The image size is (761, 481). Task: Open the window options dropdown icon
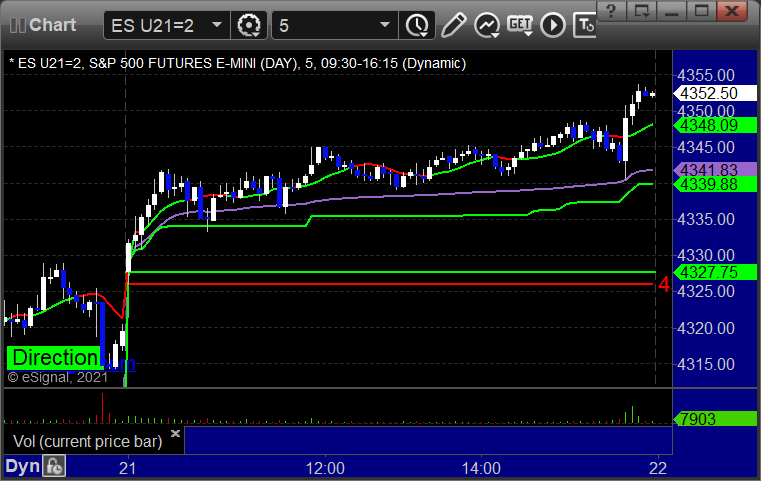tap(641, 11)
